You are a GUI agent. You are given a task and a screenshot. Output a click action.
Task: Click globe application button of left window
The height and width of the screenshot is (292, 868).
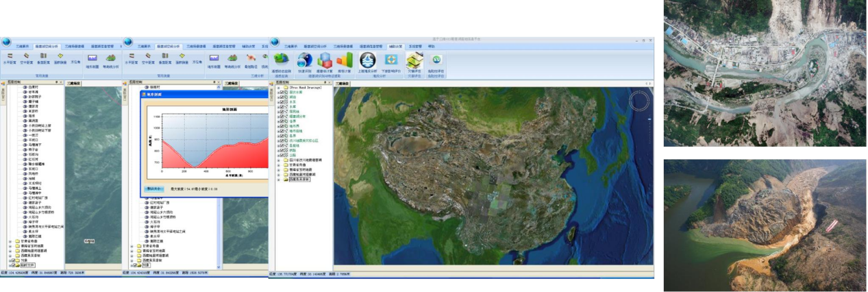tap(6, 42)
